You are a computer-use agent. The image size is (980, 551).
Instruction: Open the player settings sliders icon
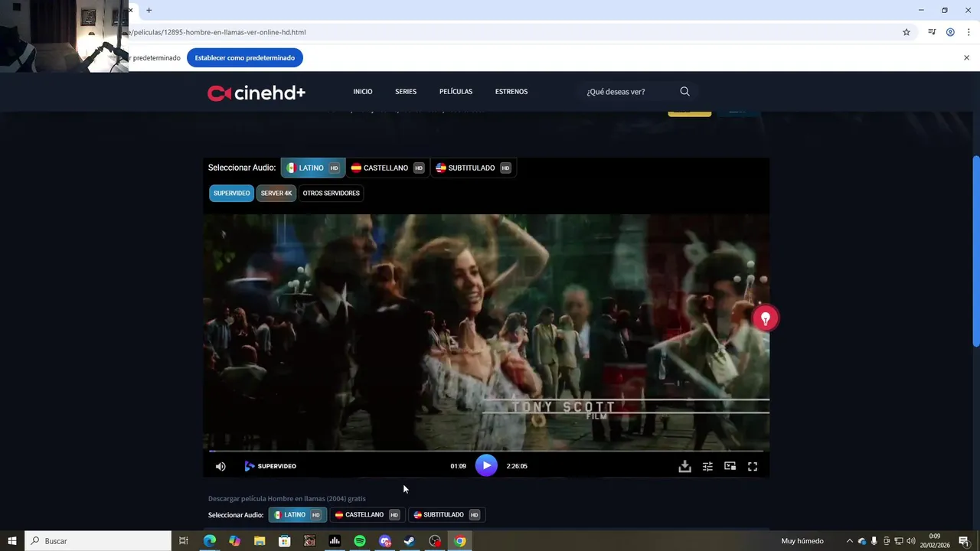[x=707, y=466]
